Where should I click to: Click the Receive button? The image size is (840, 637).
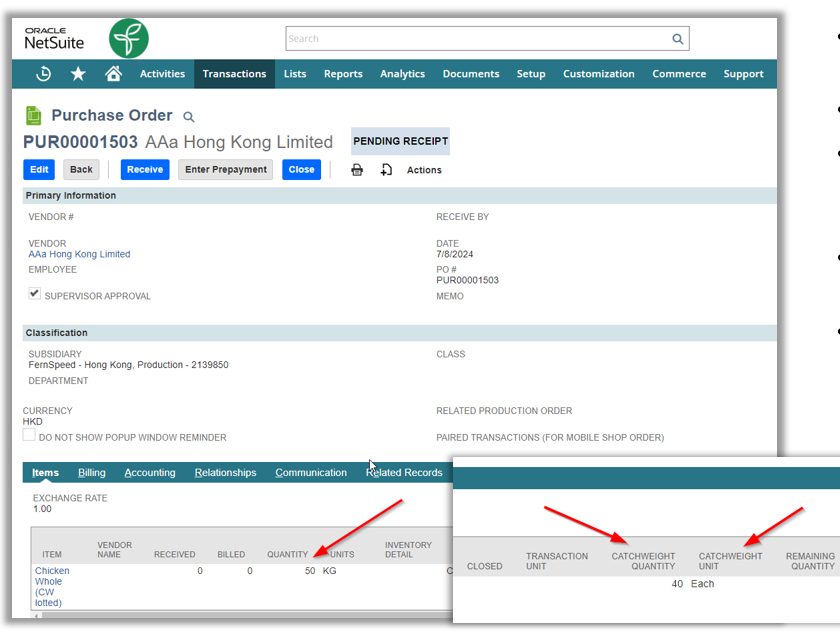145,169
